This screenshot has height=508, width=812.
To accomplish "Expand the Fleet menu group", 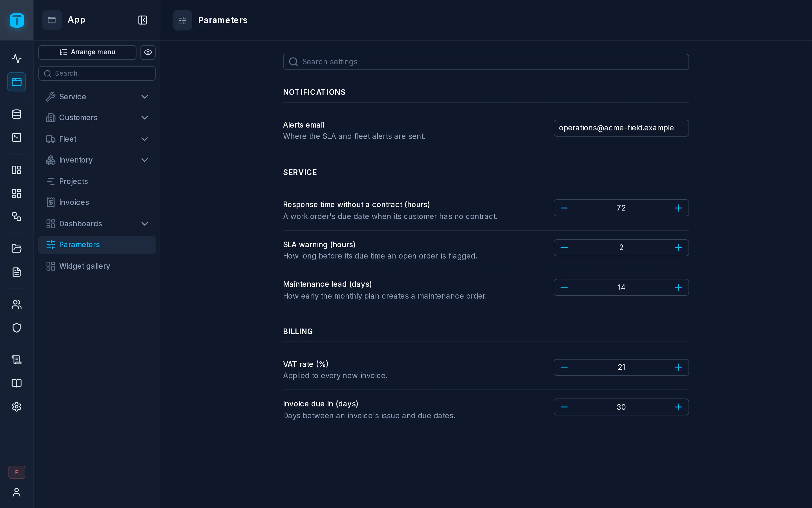I will click(x=97, y=139).
